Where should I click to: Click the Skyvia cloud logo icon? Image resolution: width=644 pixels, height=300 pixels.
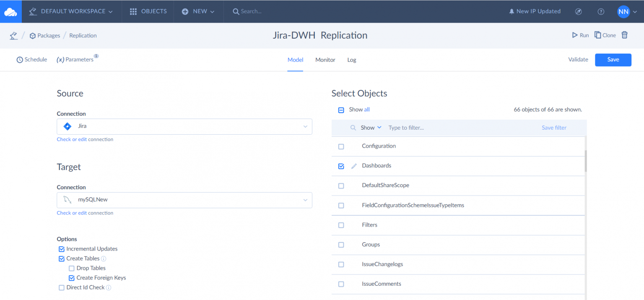(x=10, y=12)
